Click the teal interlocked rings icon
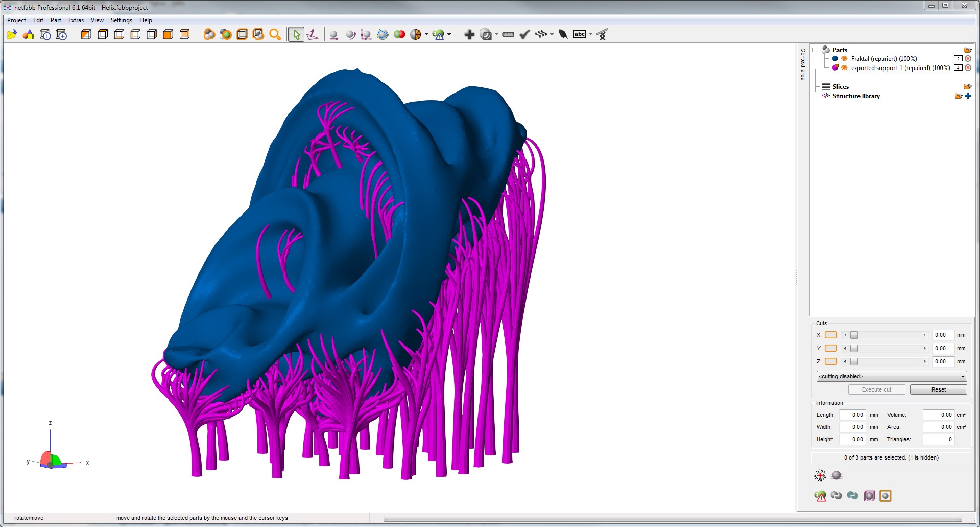Image resolution: width=980 pixels, height=527 pixels. (x=852, y=495)
